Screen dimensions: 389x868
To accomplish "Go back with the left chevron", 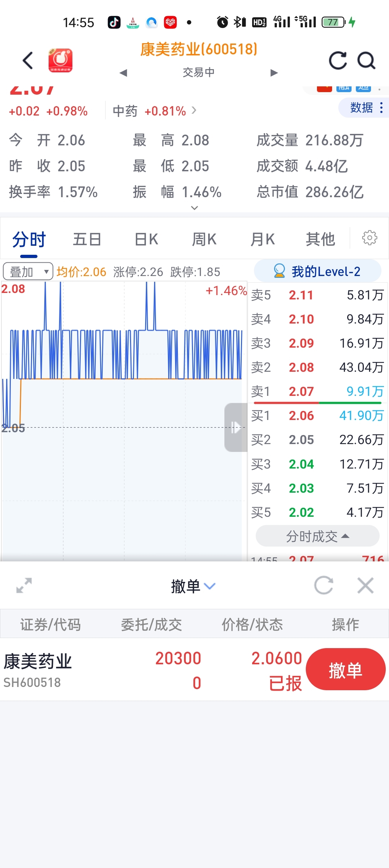I will [28, 60].
